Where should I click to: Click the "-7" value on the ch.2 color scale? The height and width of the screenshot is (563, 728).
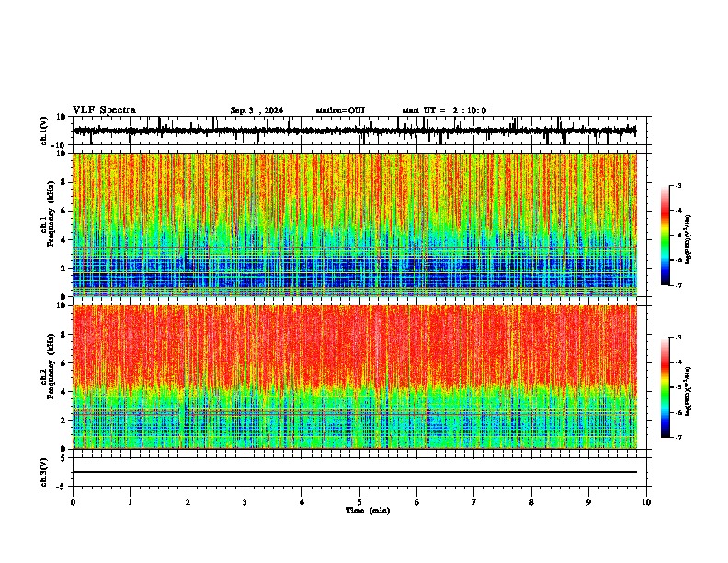[677, 437]
